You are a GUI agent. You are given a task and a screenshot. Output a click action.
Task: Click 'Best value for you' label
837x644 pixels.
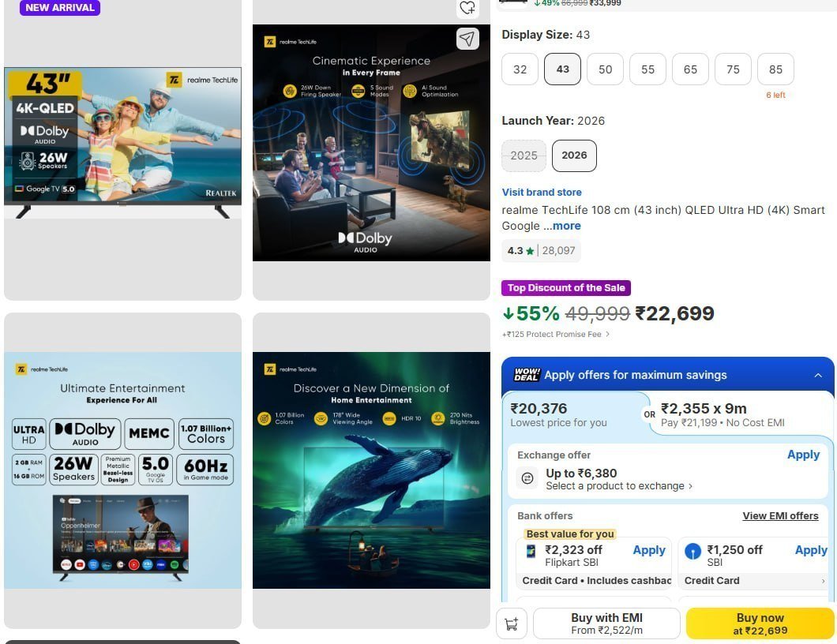[570, 534]
